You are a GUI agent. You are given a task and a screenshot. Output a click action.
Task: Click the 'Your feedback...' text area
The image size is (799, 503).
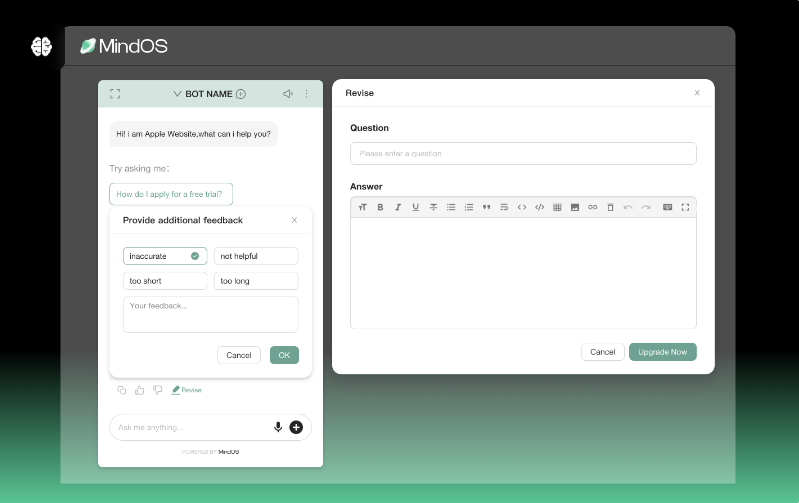(x=210, y=314)
